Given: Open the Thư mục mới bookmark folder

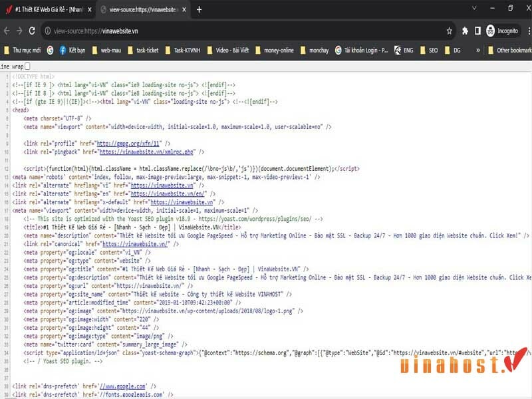Looking at the screenshot, I should tap(23, 51).
